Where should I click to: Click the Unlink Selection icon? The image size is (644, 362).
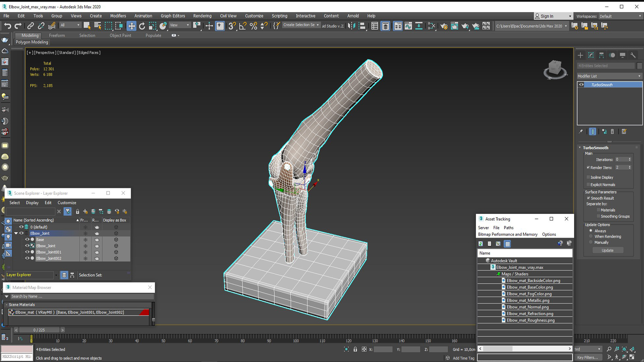41,26
